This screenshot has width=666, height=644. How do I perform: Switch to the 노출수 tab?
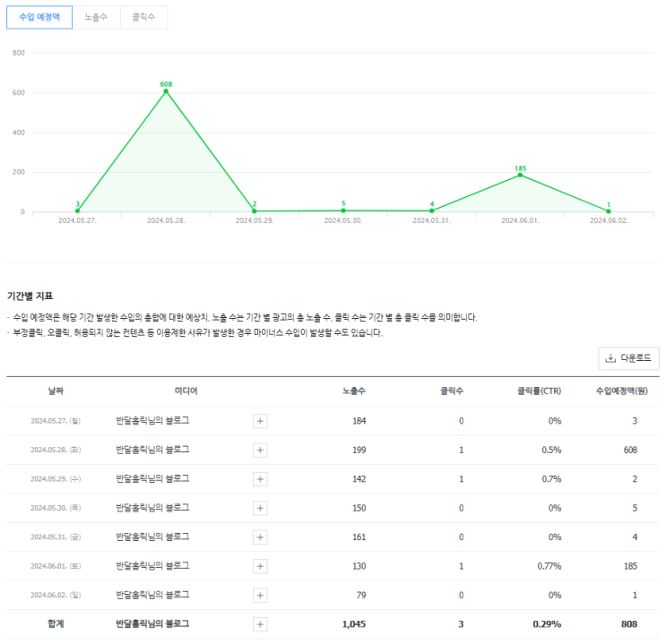click(x=96, y=17)
